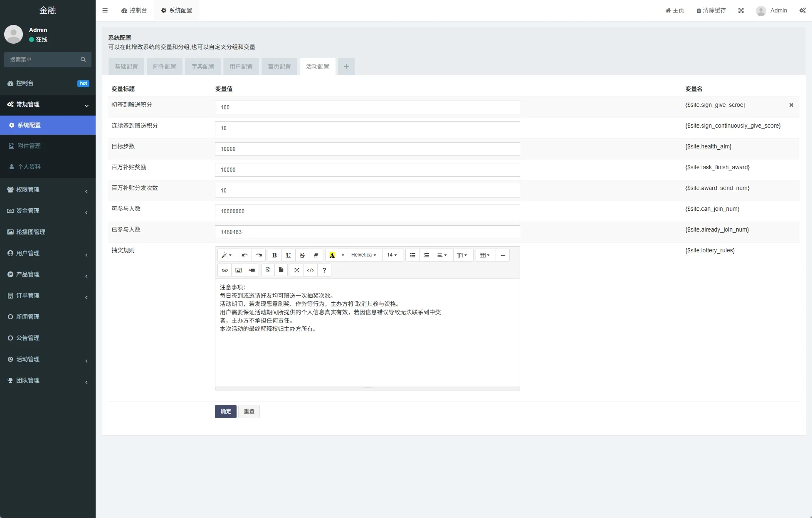The height and width of the screenshot is (518, 812).
Task: Click the undo arrow in the editor toolbar
Action: pyautogui.click(x=245, y=255)
